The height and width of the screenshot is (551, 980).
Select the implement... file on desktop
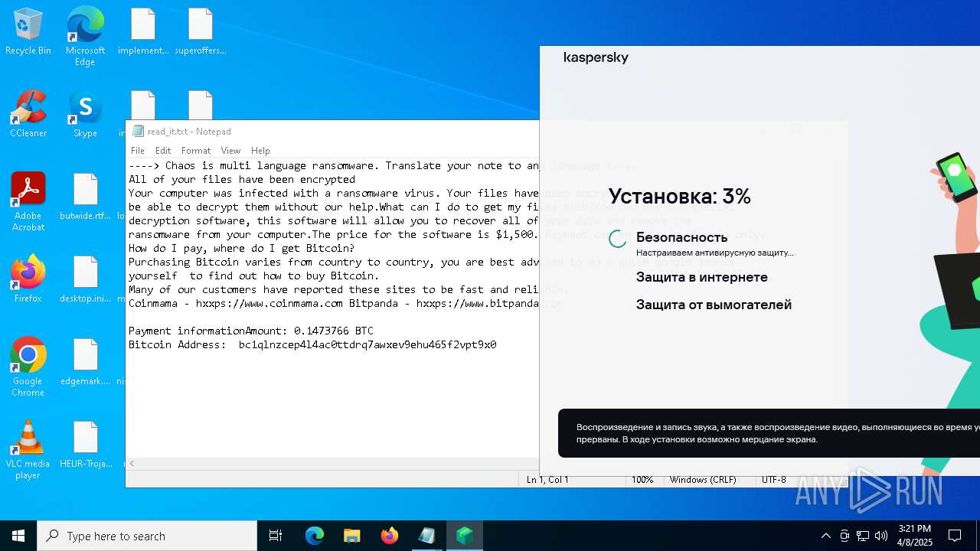point(143,31)
